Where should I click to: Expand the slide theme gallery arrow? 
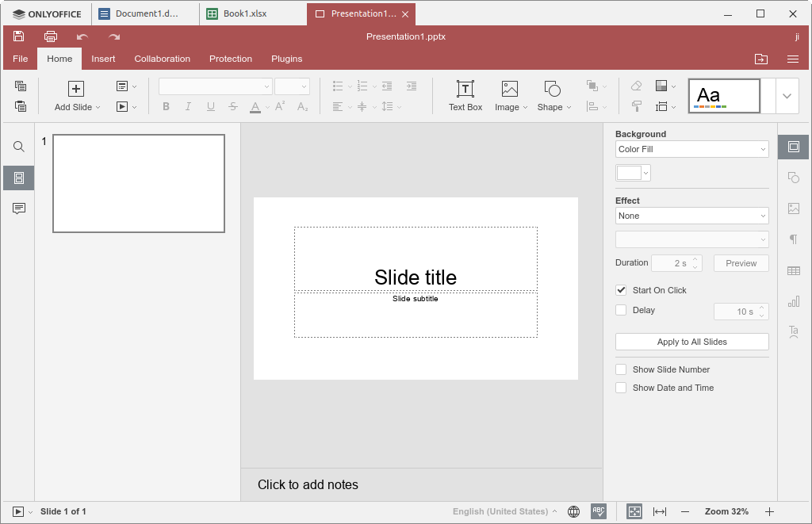pos(787,96)
